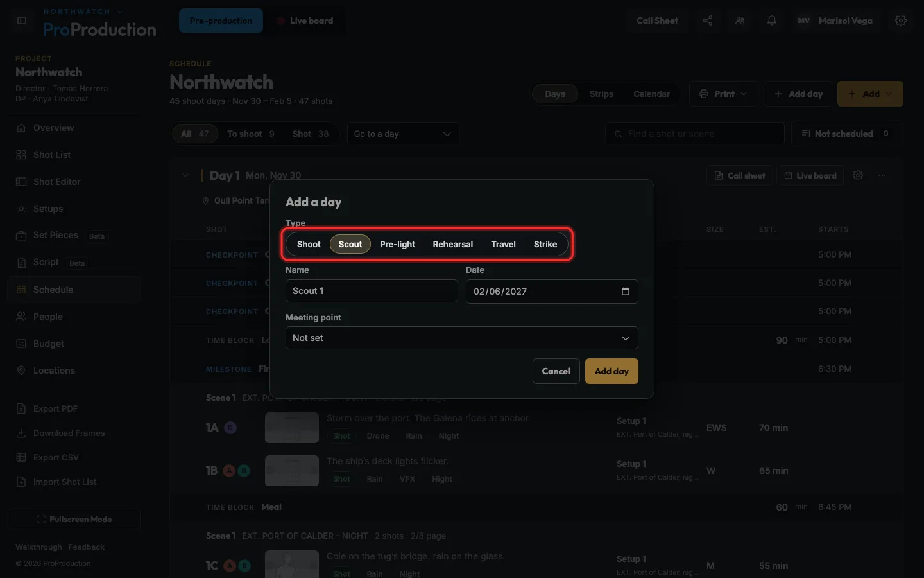
Task: Confirm with the Add day button in dialog
Action: (612, 371)
